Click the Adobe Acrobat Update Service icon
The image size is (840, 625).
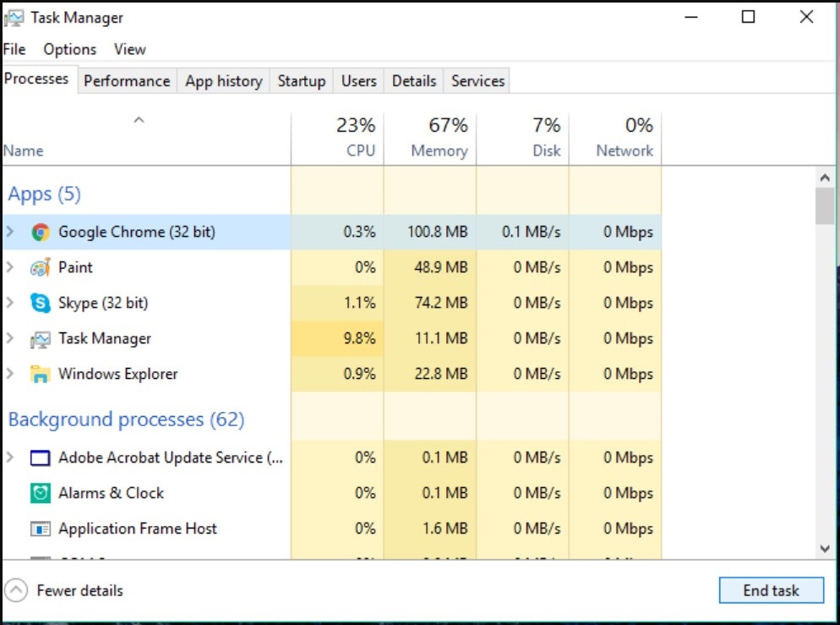click(x=41, y=458)
